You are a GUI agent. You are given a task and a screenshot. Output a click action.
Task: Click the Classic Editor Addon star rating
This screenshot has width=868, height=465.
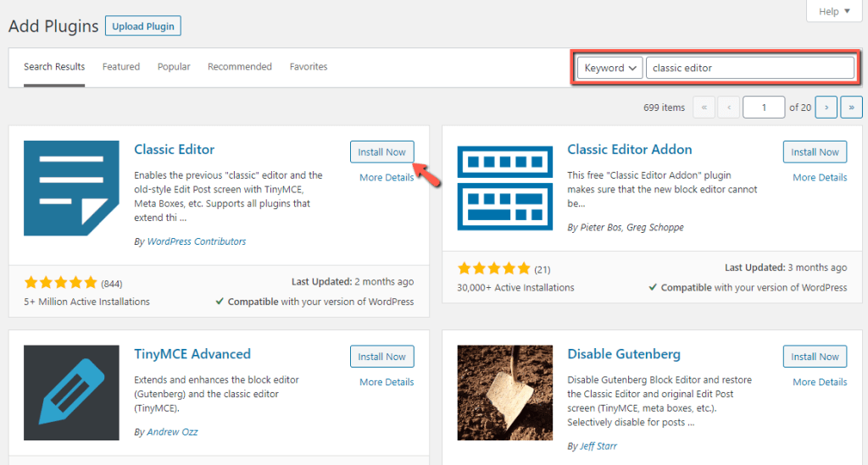(x=494, y=268)
